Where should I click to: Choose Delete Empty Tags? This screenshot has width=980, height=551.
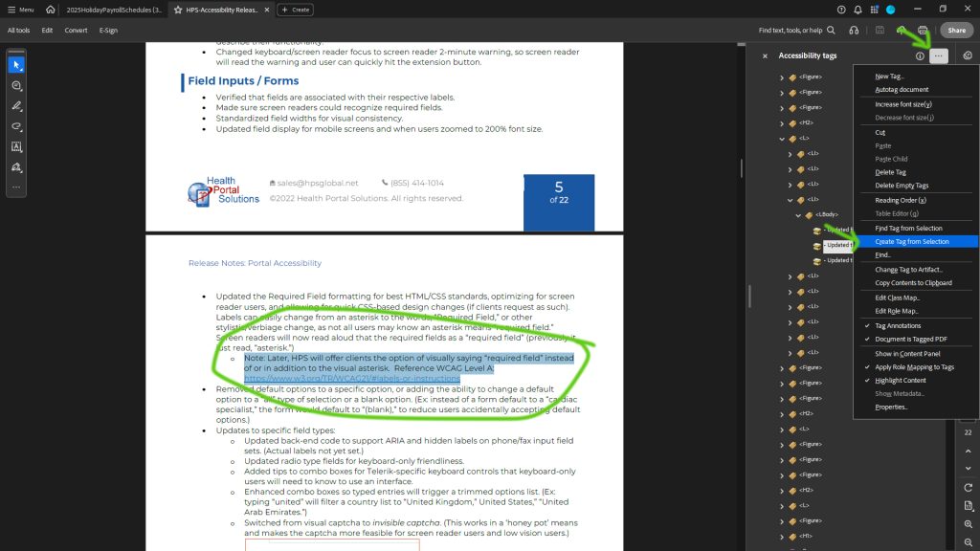pos(902,185)
